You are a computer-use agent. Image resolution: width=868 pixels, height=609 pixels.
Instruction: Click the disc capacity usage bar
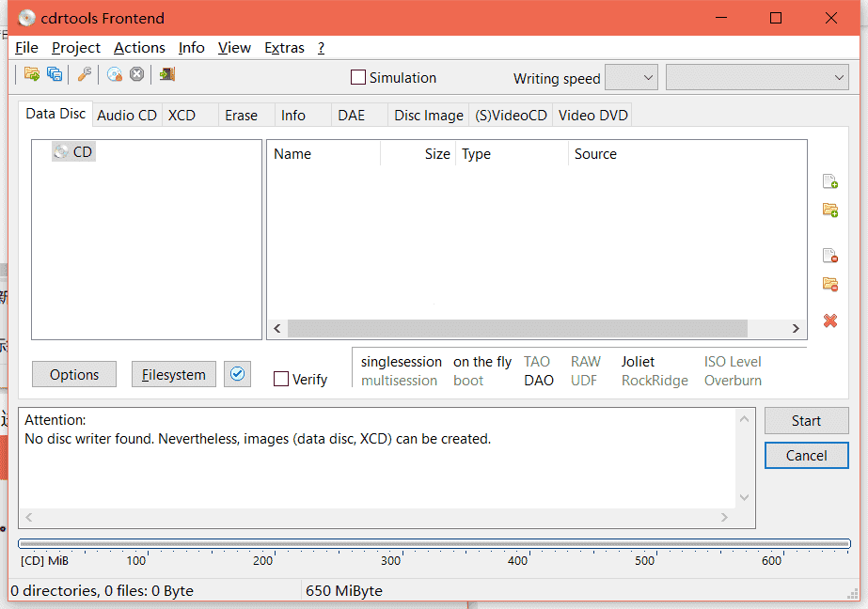tap(434, 544)
